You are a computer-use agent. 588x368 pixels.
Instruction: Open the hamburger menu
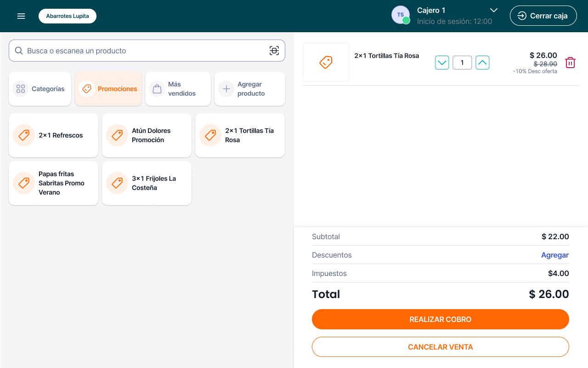tap(21, 16)
